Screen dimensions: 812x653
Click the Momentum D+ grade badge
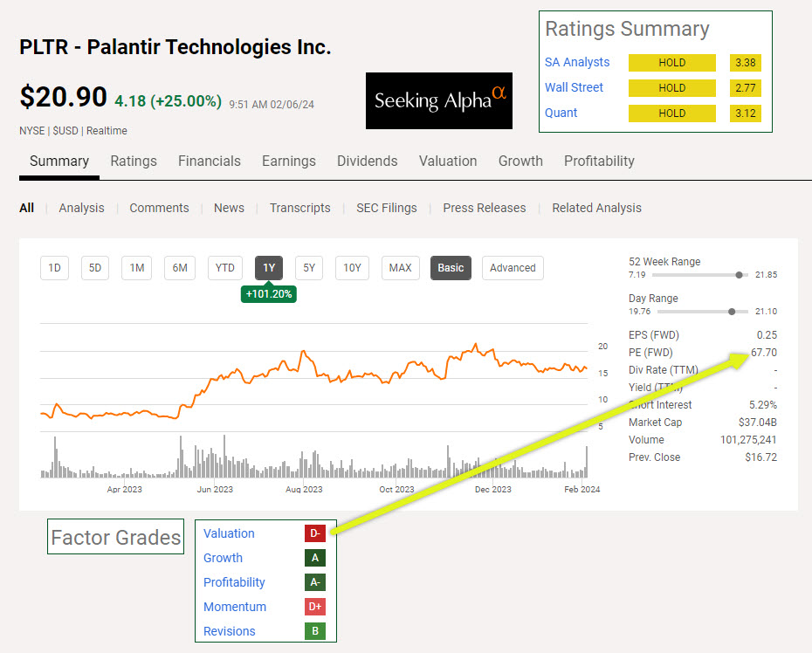(314, 607)
